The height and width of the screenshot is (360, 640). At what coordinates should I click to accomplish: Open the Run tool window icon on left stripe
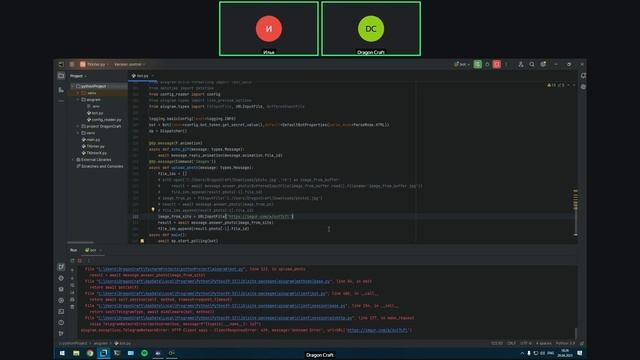point(61,267)
